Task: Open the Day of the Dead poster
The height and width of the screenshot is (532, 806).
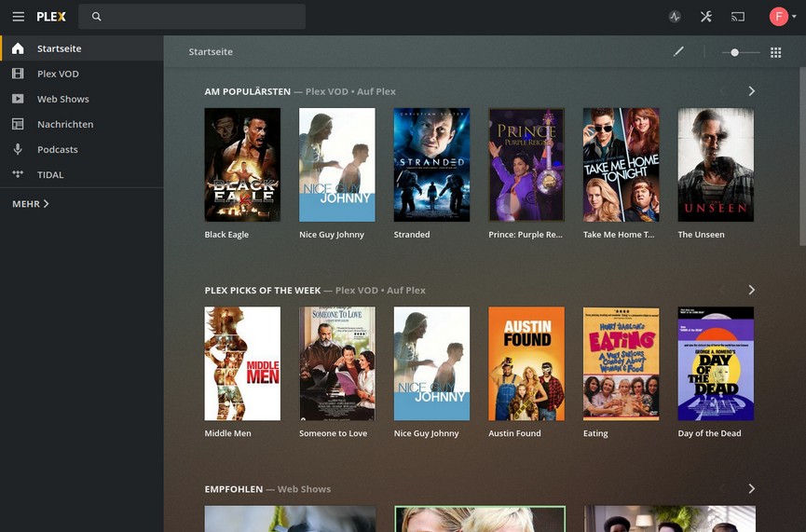Action: [x=716, y=363]
